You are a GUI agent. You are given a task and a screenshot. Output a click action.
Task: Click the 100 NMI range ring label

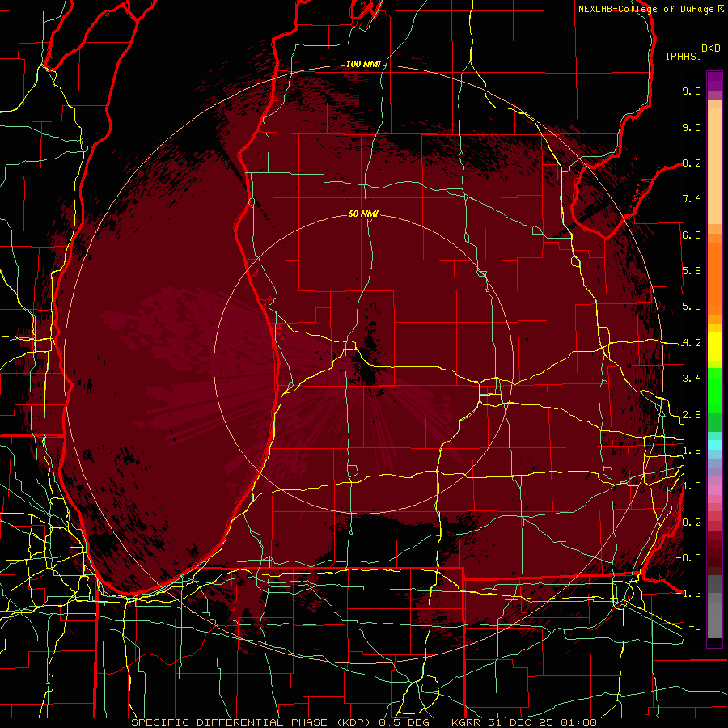tap(363, 64)
